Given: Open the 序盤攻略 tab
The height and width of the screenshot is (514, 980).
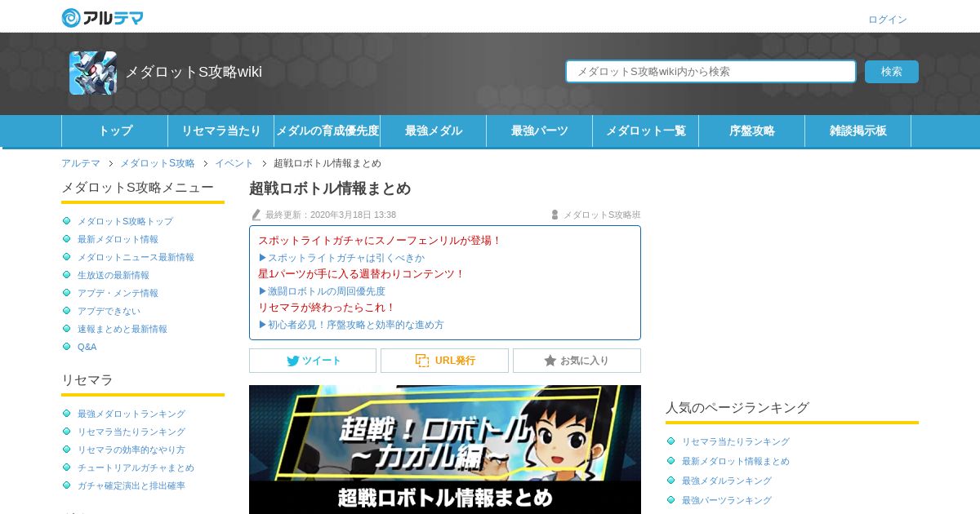Looking at the screenshot, I should point(752,131).
